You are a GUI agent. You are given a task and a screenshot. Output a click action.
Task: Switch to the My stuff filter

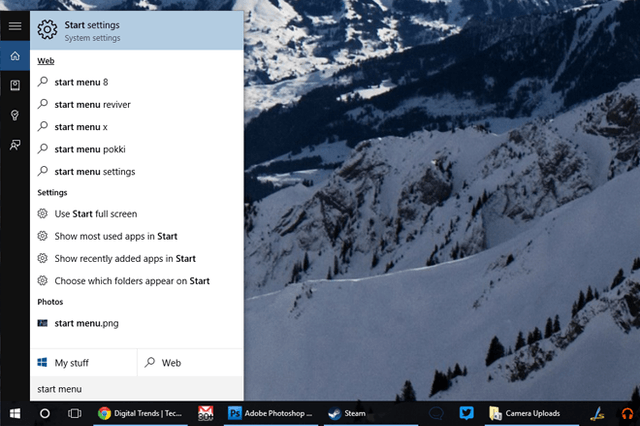coord(84,363)
